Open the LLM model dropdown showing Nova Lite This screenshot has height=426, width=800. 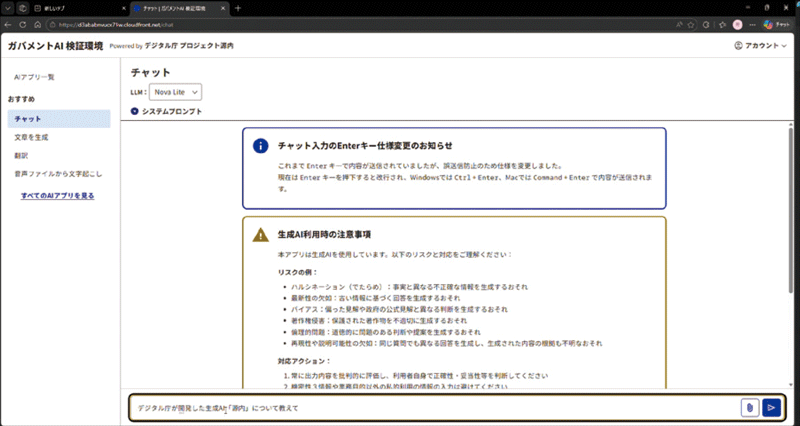[176, 92]
